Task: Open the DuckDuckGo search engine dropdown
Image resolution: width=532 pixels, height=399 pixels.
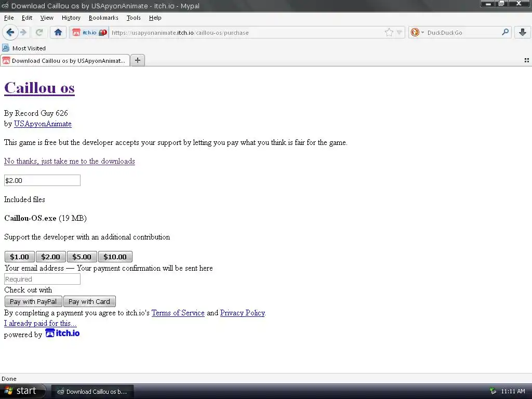Action: coord(417,33)
